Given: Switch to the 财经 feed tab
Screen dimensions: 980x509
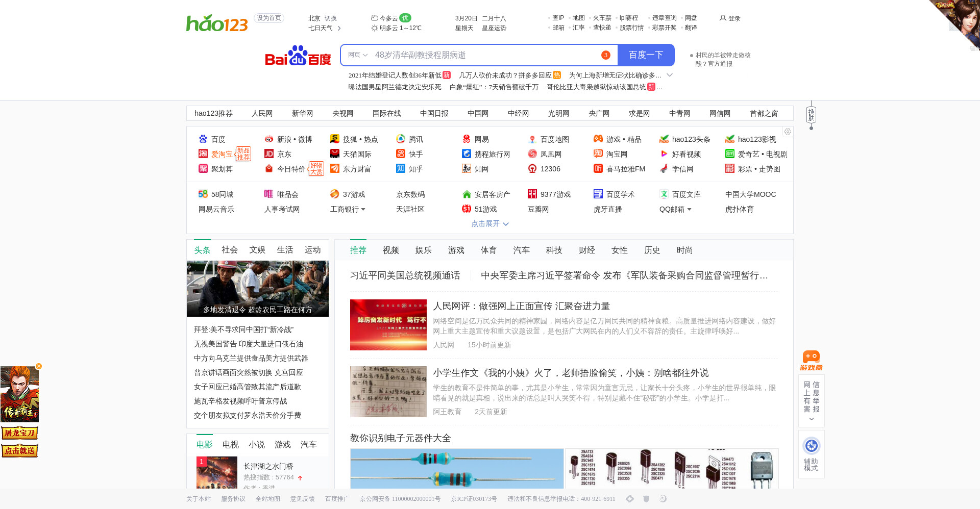Looking at the screenshot, I should tap(587, 250).
